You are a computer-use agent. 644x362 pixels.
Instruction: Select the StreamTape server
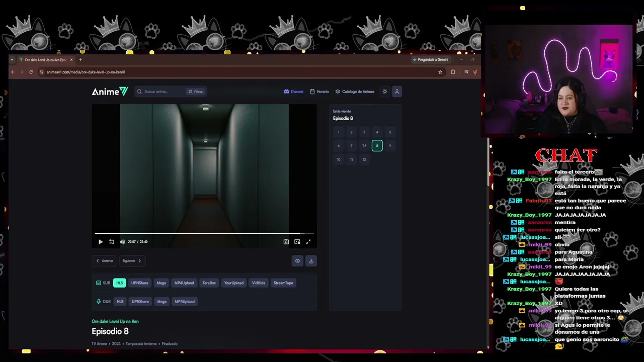click(283, 283)
